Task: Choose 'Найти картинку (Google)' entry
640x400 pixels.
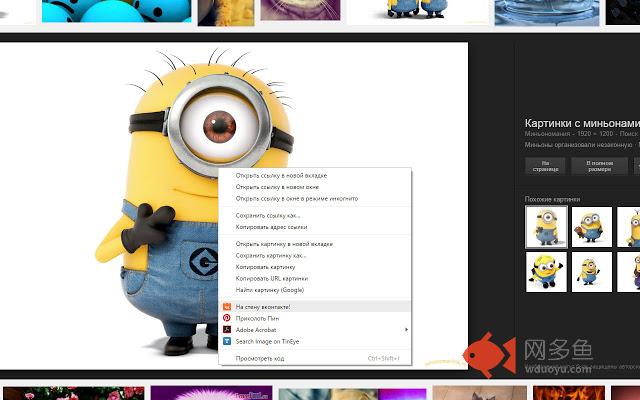Action: (x=270, y=289)
